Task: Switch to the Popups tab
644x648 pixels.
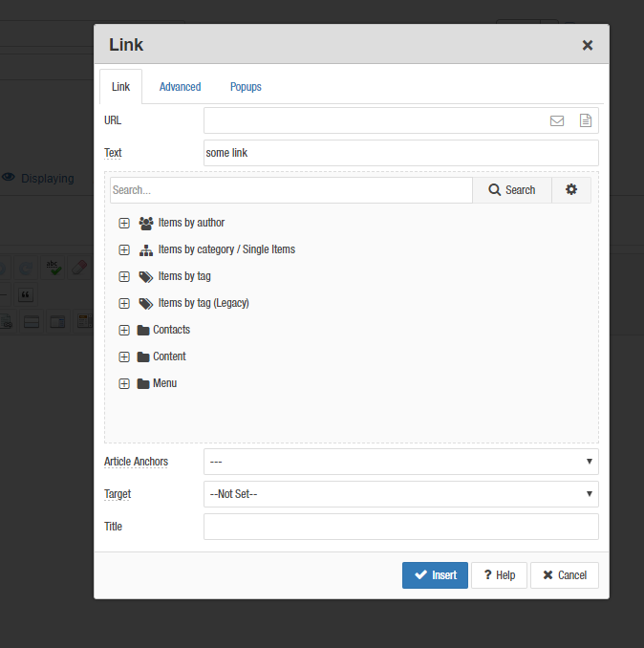Action: [246, 87]
